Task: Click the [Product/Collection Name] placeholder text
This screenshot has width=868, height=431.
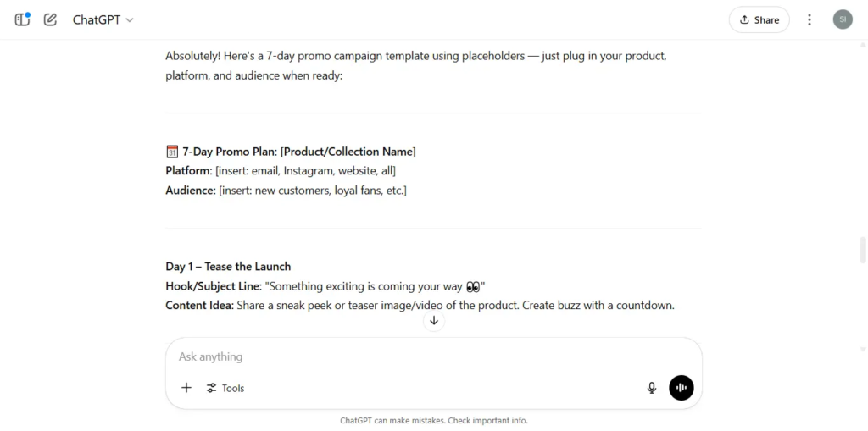Action: (348, 152)
